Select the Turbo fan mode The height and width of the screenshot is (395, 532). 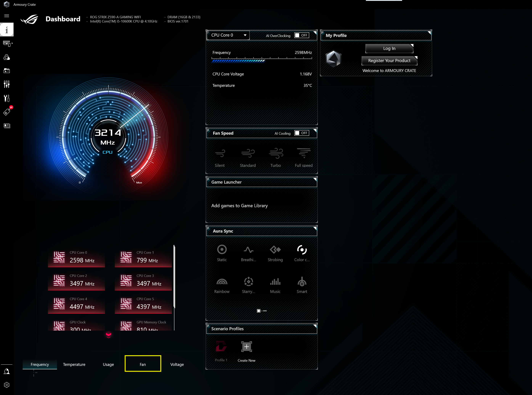(276, 158)
